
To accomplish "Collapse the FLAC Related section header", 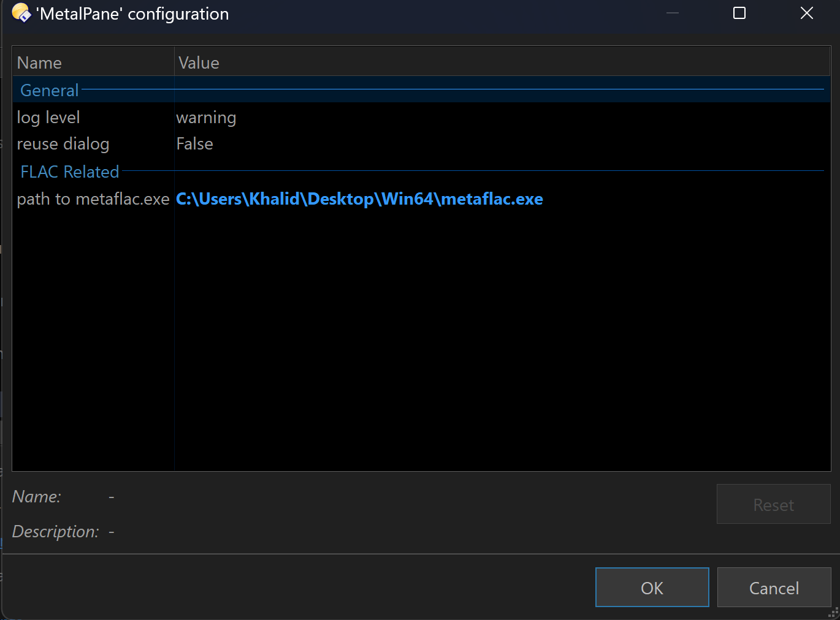I will [x=70, y=172].
